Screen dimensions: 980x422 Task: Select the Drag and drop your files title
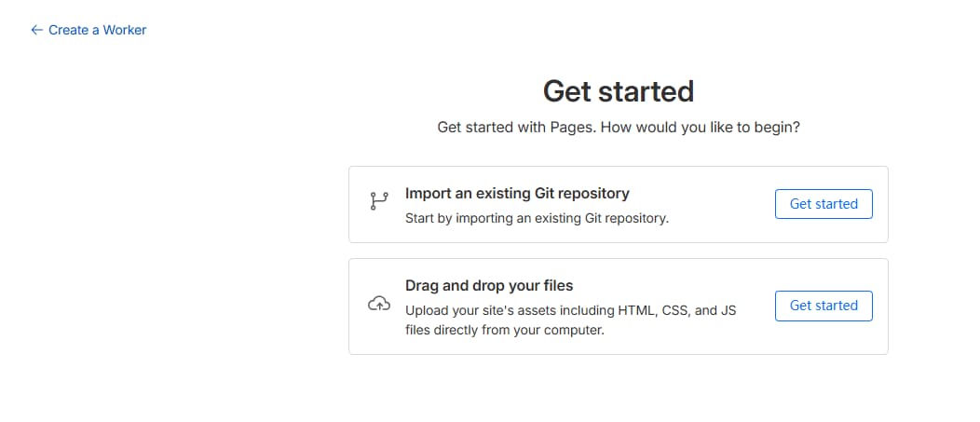489,286
